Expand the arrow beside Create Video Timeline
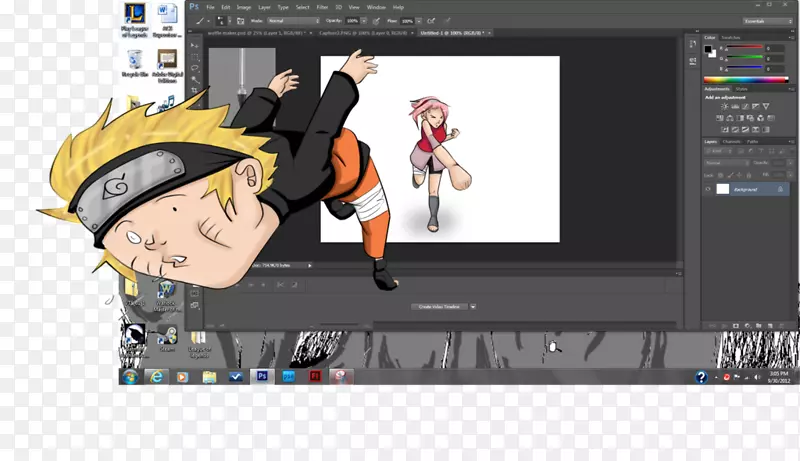Screen dimensions: 800x461 [x=473, y=307]
